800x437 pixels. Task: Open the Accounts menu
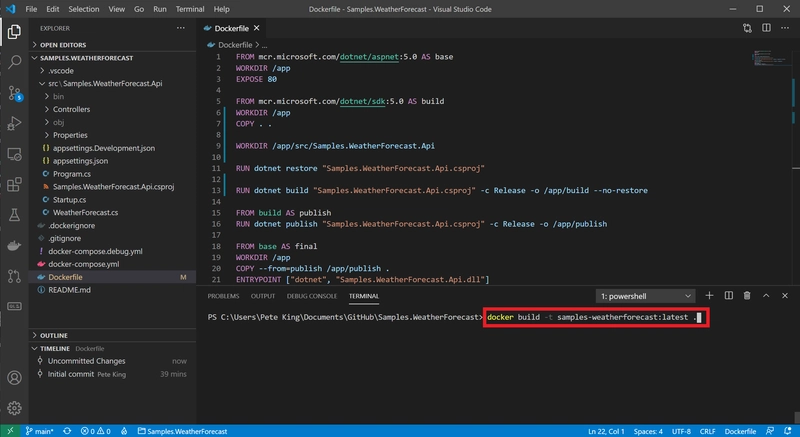pos(14,378)
